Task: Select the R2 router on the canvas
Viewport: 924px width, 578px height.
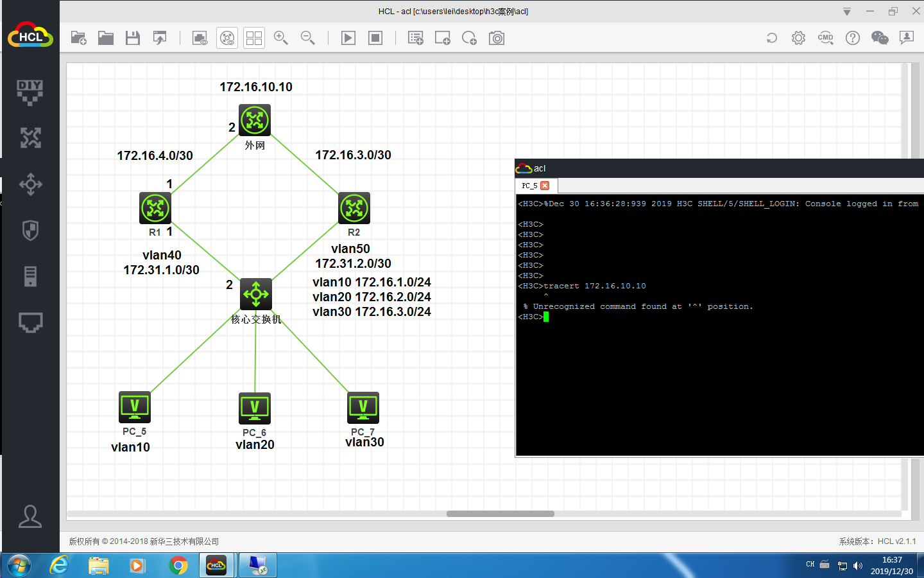Action: tap(354, 208)
